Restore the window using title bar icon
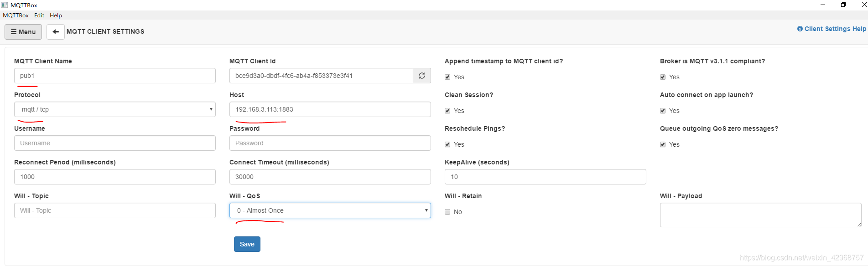 click(x=843, y=5)
